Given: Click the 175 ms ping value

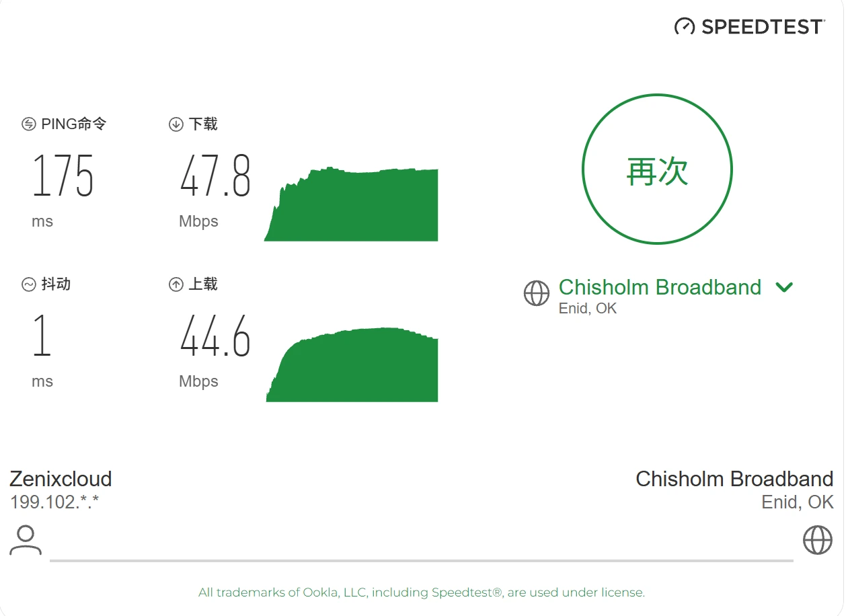Looking at the screenshot, I should coord(63,176).
